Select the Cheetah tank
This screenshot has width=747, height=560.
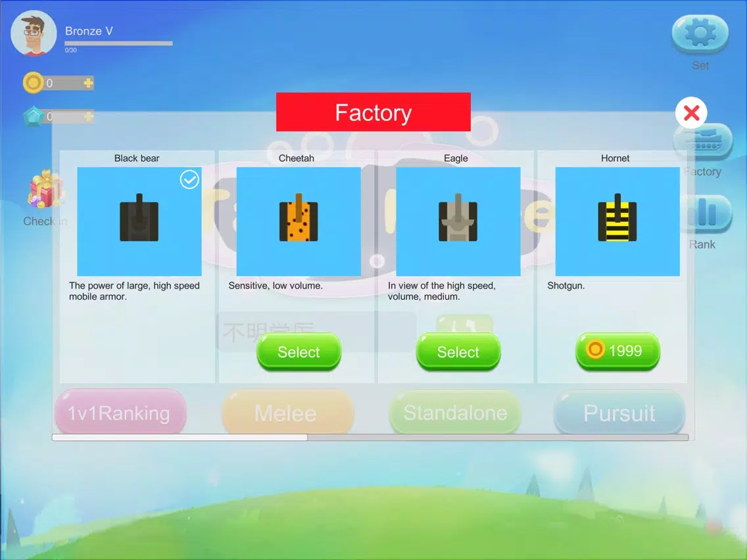(x=299, y=352)
